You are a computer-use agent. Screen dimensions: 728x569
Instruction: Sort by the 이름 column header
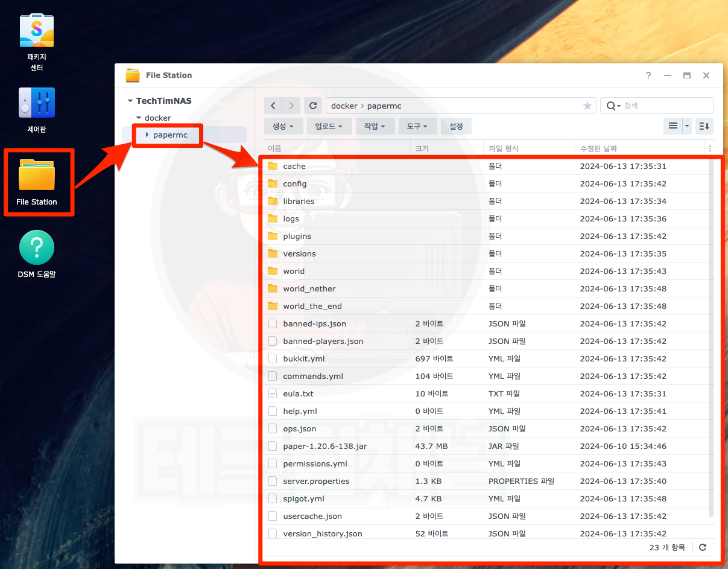tap(337, 148)
